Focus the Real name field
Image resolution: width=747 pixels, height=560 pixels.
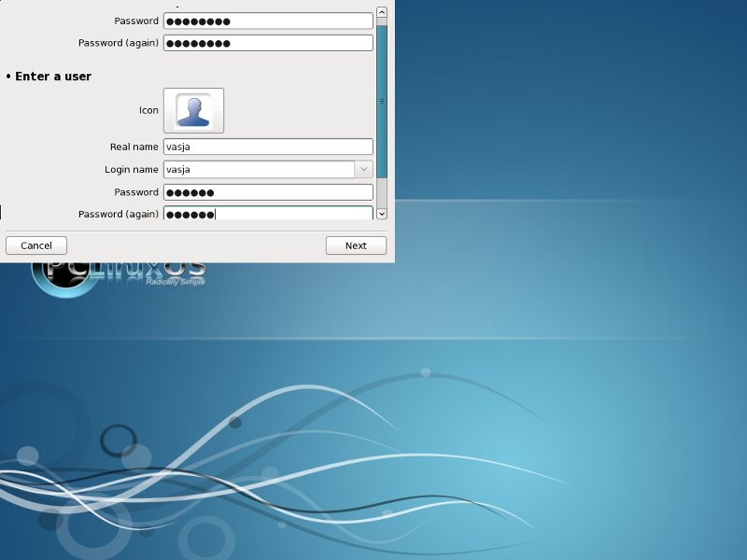pos(268,147)
